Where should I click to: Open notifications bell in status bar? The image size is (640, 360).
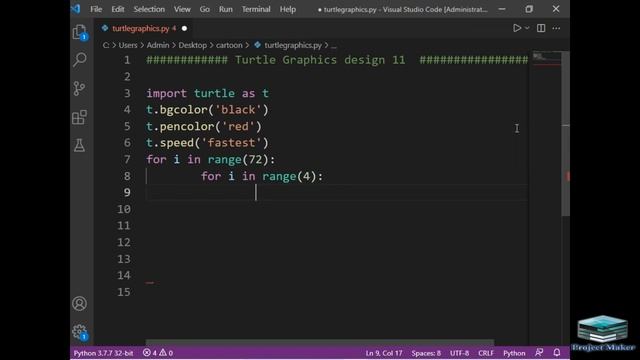point(557,352)
